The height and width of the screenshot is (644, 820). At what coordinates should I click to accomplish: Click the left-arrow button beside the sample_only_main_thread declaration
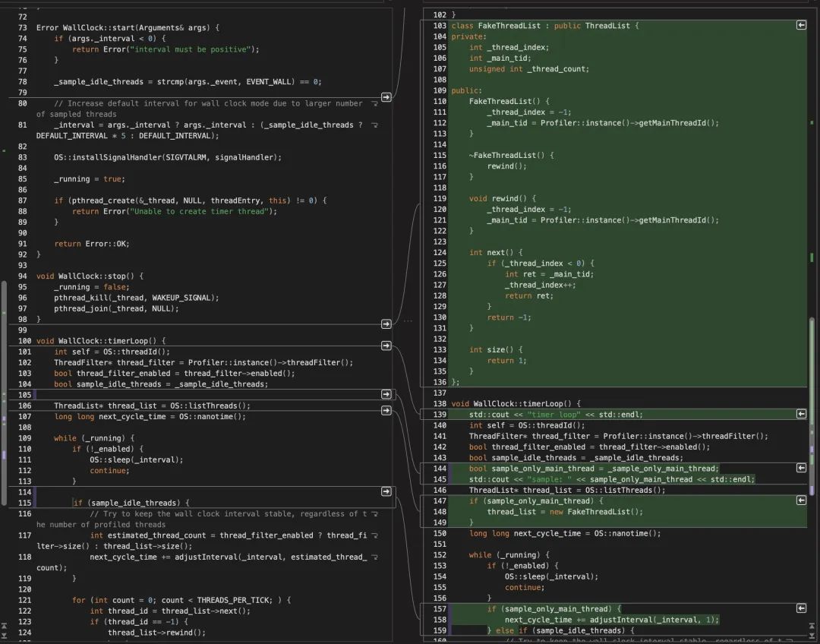801,469
